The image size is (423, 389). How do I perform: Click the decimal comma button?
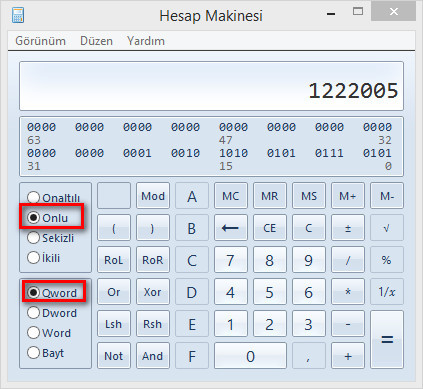tap(309, 356)
